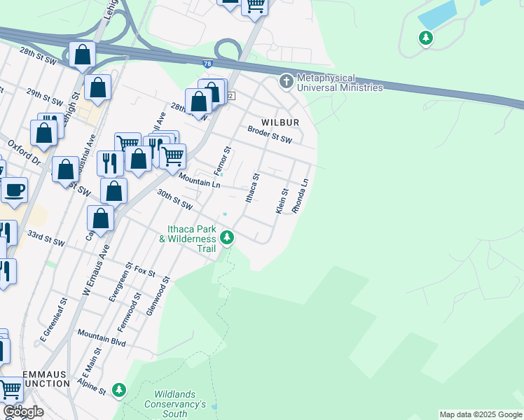Viewport: 524px width, 420px height.
Task: Click the Ithaca Park & Wilderness Trail label
Action: pyautogui.click(x=188, y=239)
